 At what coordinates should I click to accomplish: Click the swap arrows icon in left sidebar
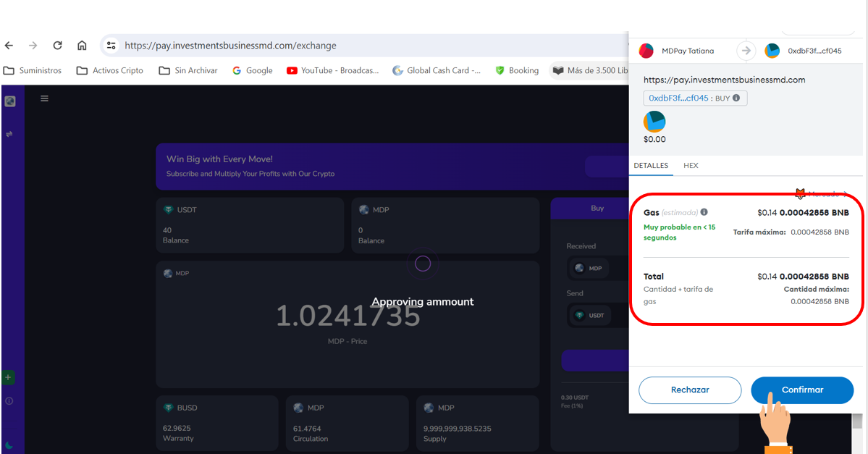click(9, 134)
